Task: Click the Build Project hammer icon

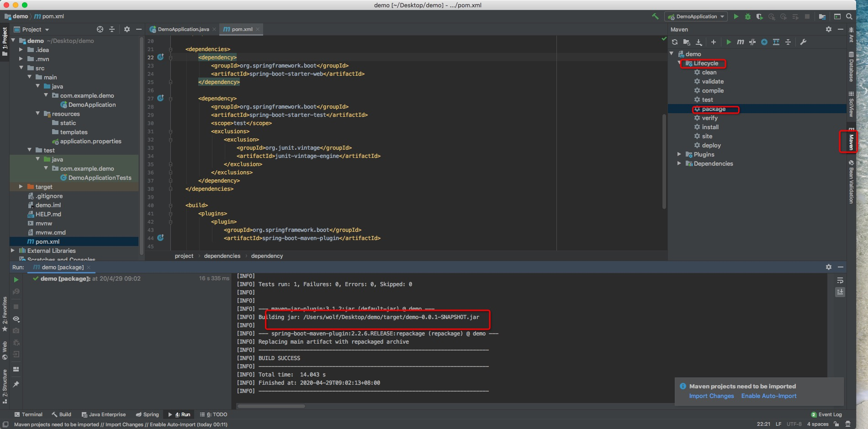Action: 655,16
